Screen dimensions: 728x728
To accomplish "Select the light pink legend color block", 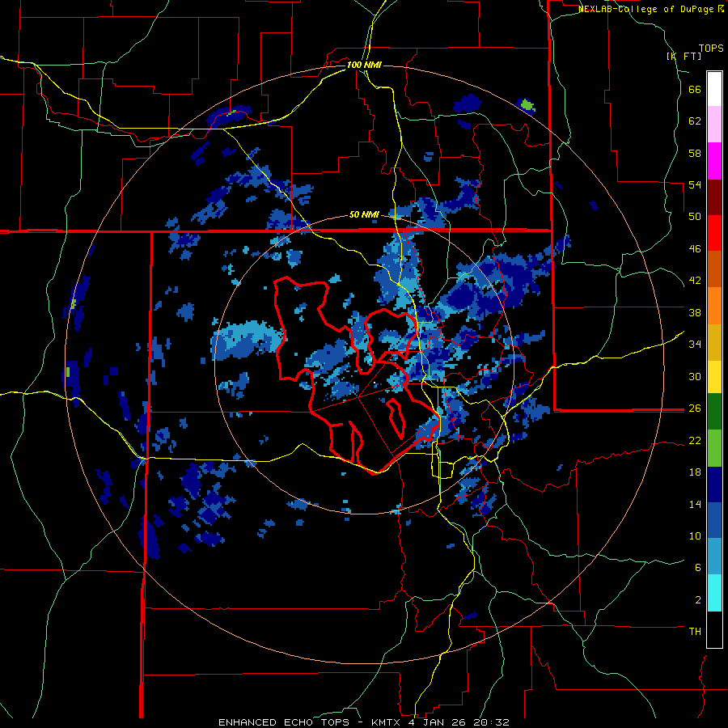I will [x=714, y=124].
